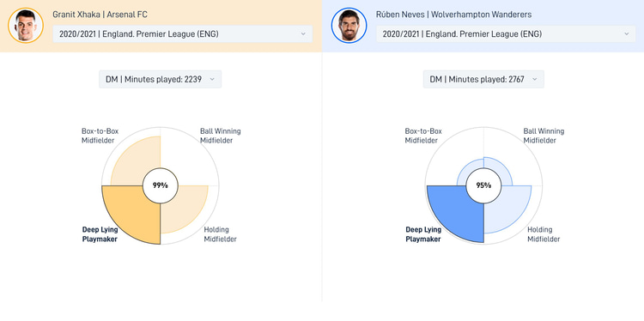Click chevron arrow in Xhaka's league dropdown
Image resolution: width=644 pixels, height=321 pixels.
coord(303,34)
